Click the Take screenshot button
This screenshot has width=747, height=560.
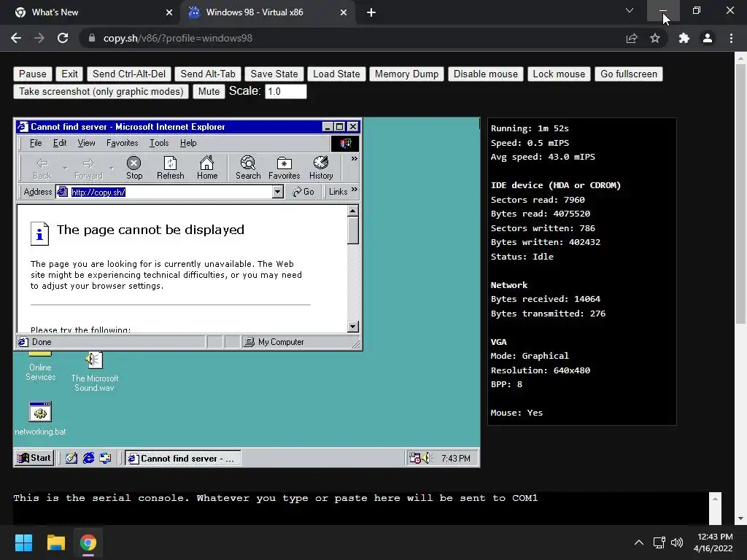click(x=101, y=91)
